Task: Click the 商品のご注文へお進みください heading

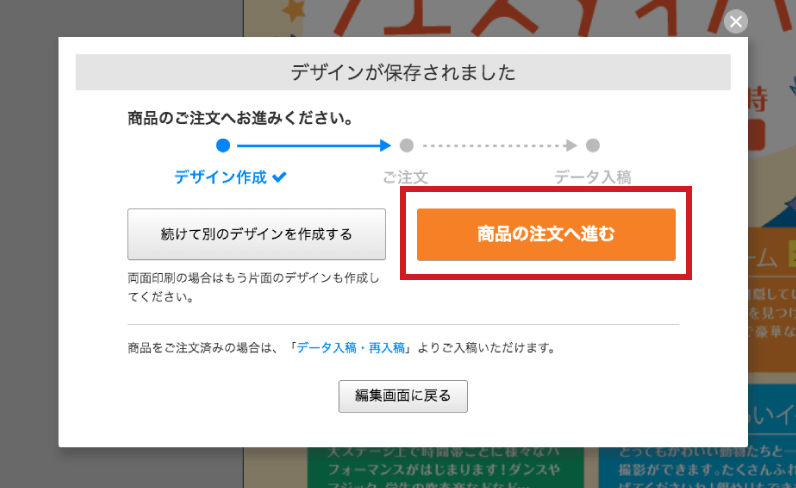Action: pyautogui.click(x=240, y=118)
